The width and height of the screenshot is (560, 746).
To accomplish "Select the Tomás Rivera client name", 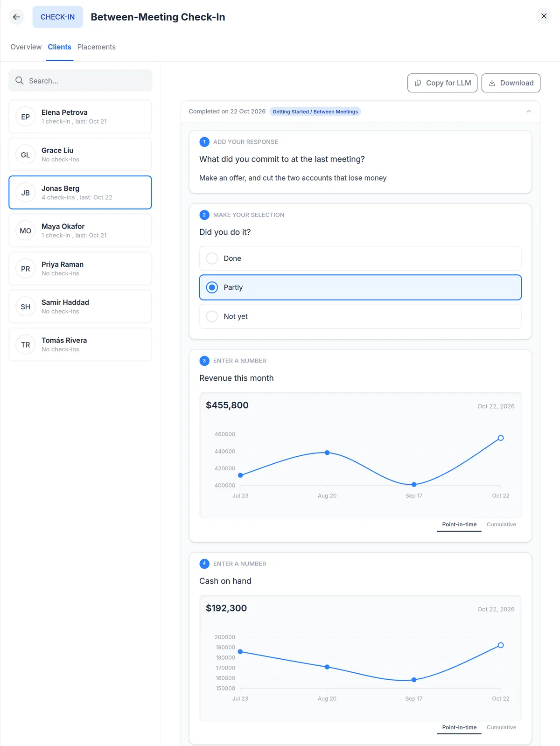I will pos(64,341).
